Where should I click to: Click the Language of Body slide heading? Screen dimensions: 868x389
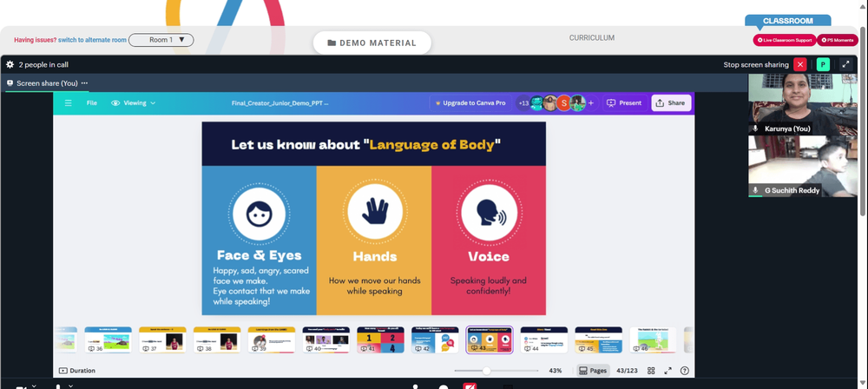(366, 145)
